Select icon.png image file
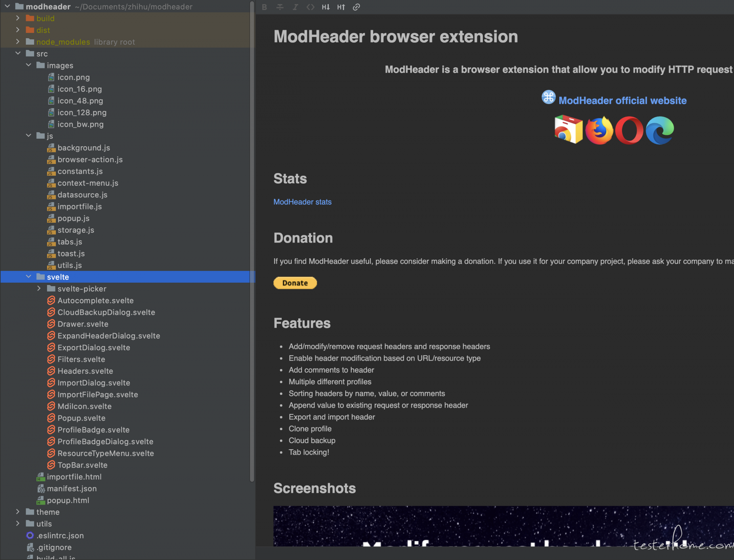 tap(69, 77)
